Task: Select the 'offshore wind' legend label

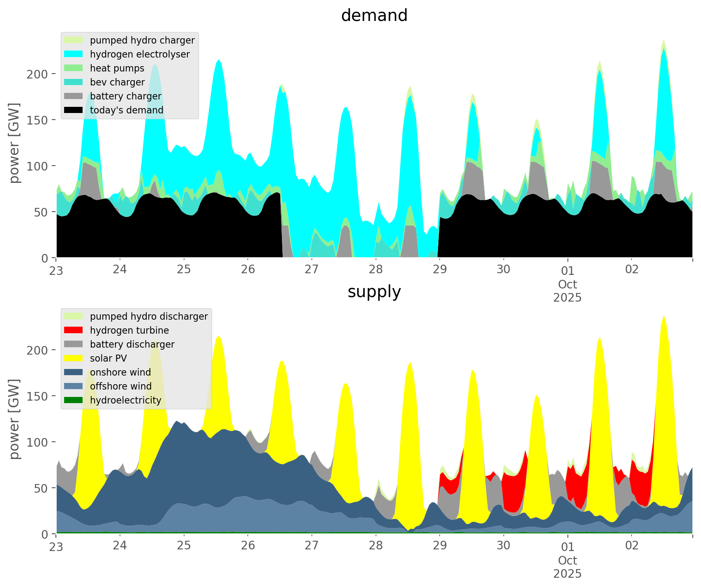Action: 120,386
